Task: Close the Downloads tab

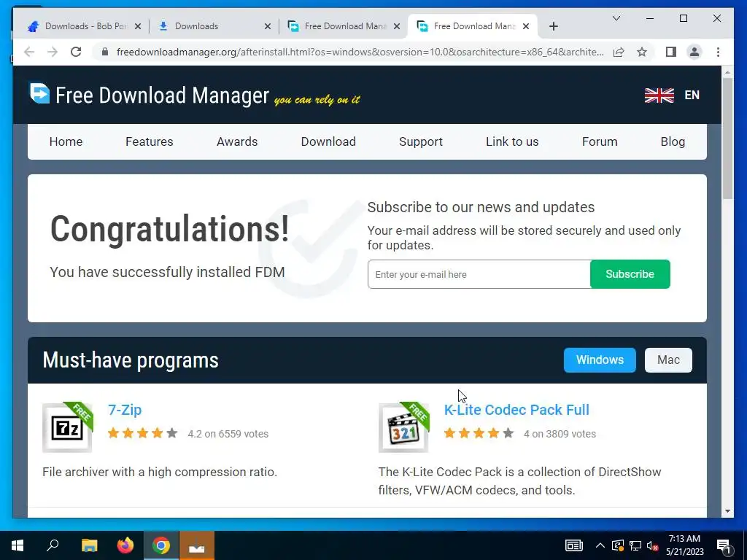Action: 268,26
